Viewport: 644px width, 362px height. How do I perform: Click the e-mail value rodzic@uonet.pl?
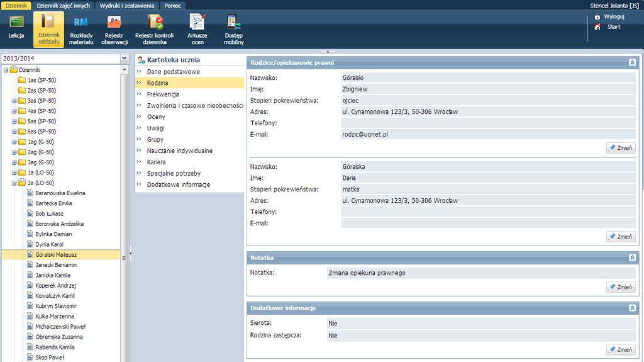point(365,134)
